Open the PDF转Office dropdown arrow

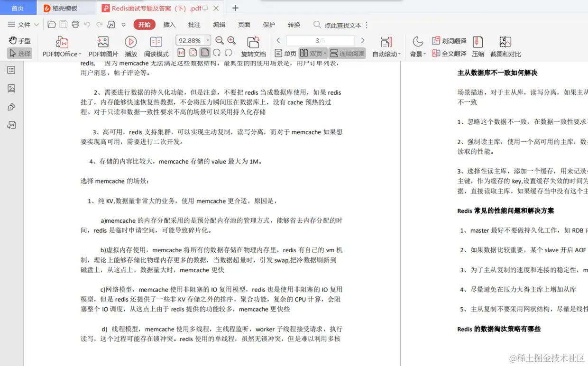pos(80,55)
